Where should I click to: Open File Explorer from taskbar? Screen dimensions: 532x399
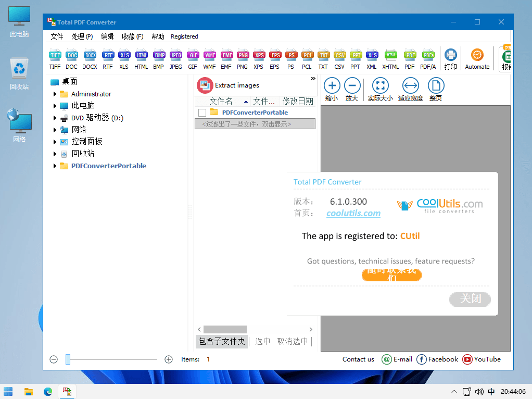(29, 392)
